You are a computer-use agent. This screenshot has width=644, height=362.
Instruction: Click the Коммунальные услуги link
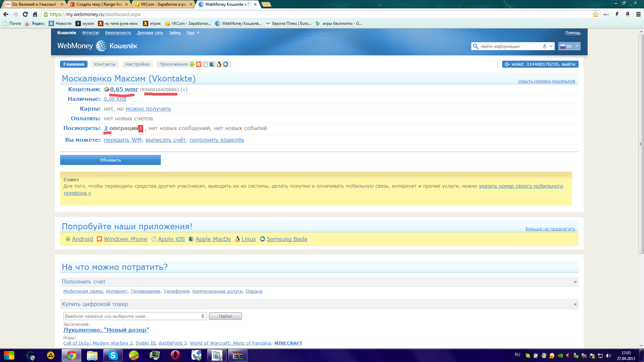click(x=217, y=291)
